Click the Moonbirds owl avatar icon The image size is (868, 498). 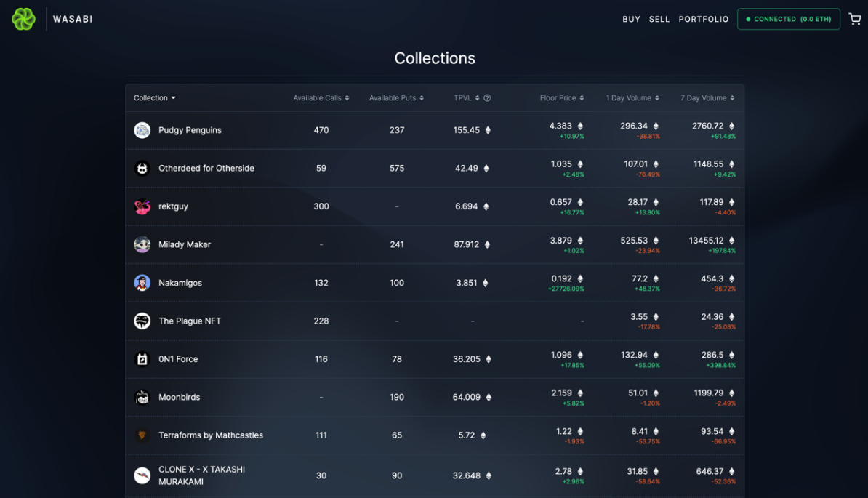point(142,397)
